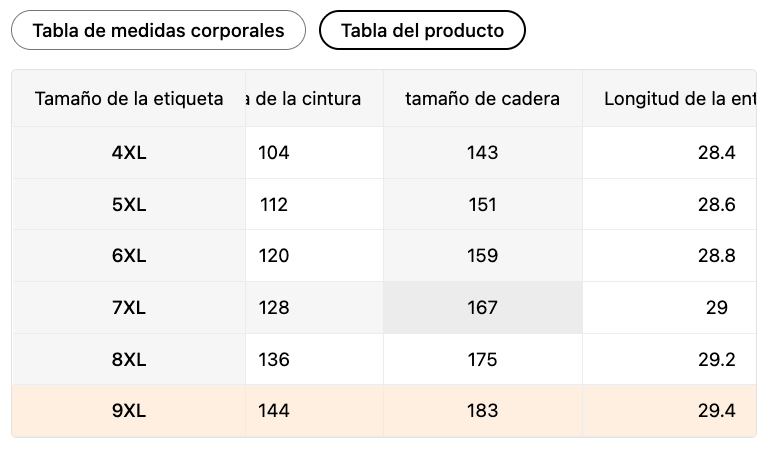Click the waist value 104 cell

click(314, 153)
